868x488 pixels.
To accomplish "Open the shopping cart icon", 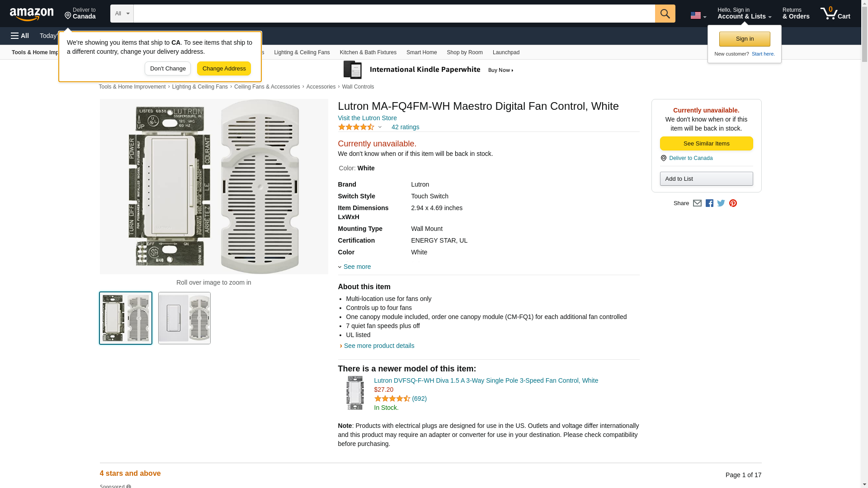I will pos(835,14).
